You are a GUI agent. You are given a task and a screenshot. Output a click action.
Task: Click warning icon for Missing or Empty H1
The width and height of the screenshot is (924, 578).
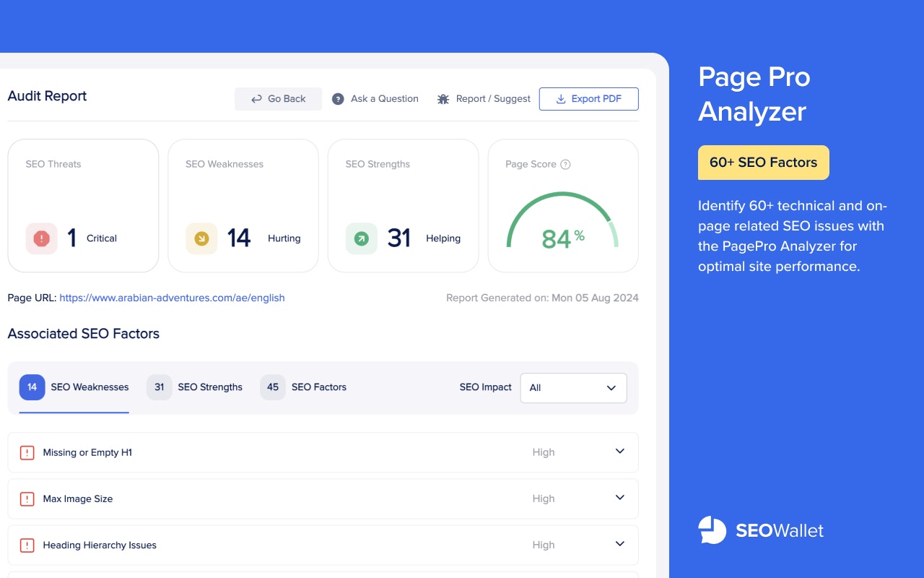(27, 453)
